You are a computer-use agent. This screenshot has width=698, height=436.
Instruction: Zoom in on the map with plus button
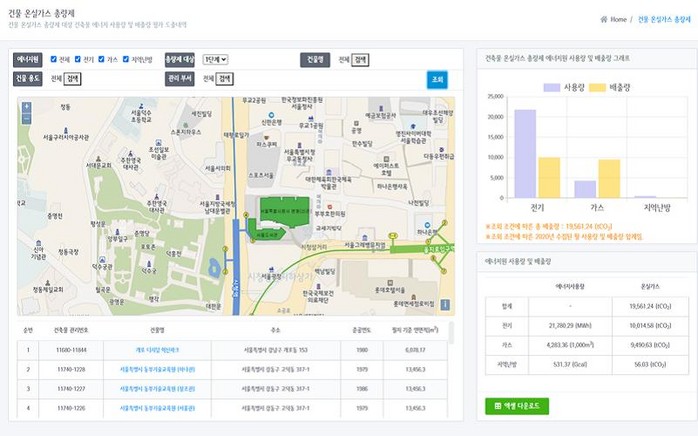point(27,107)
